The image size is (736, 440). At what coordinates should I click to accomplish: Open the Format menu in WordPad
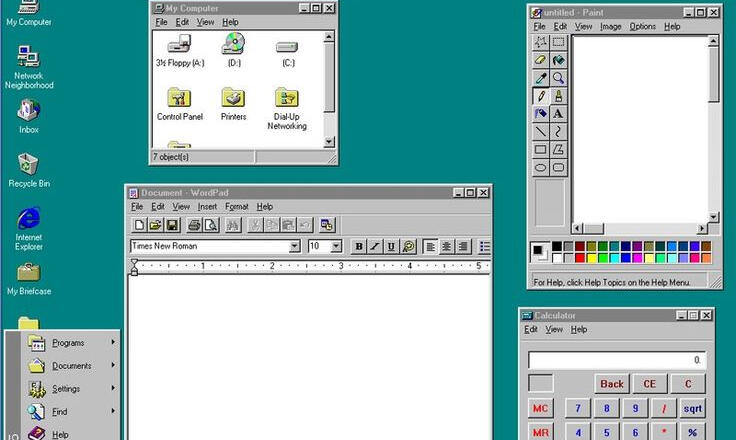tap(236, 207)
